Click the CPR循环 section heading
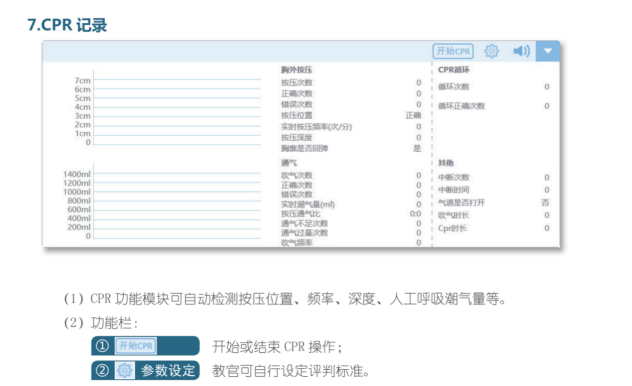 [454, 70]
